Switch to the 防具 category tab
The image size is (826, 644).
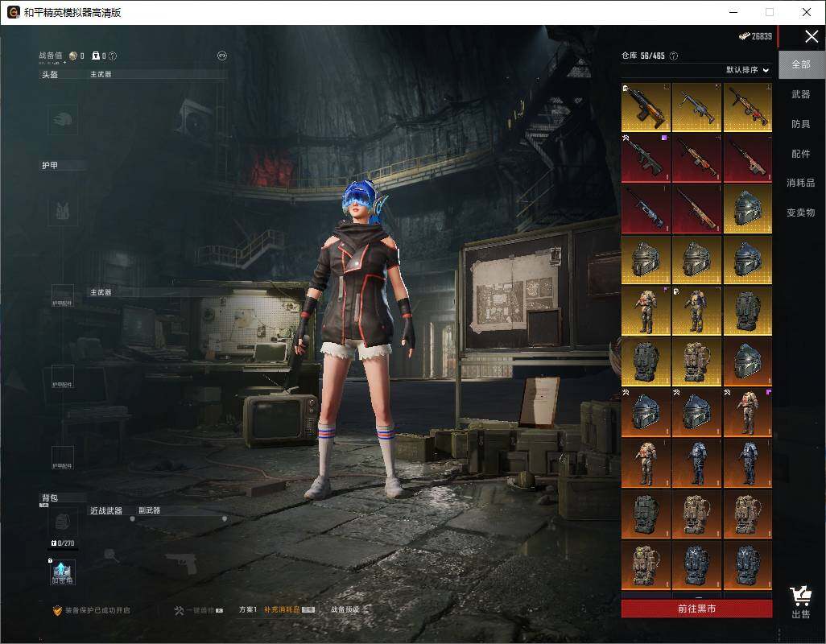[x=801, y=124]
